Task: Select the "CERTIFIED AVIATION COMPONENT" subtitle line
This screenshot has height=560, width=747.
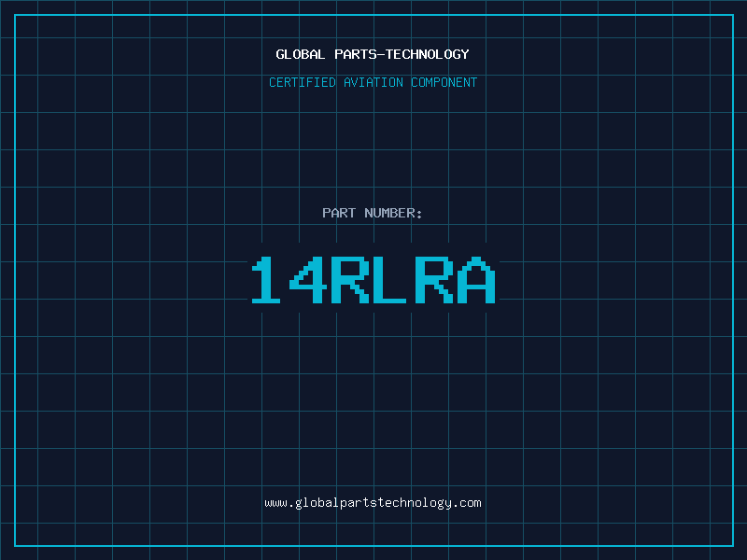Action: tap(373, 82)
